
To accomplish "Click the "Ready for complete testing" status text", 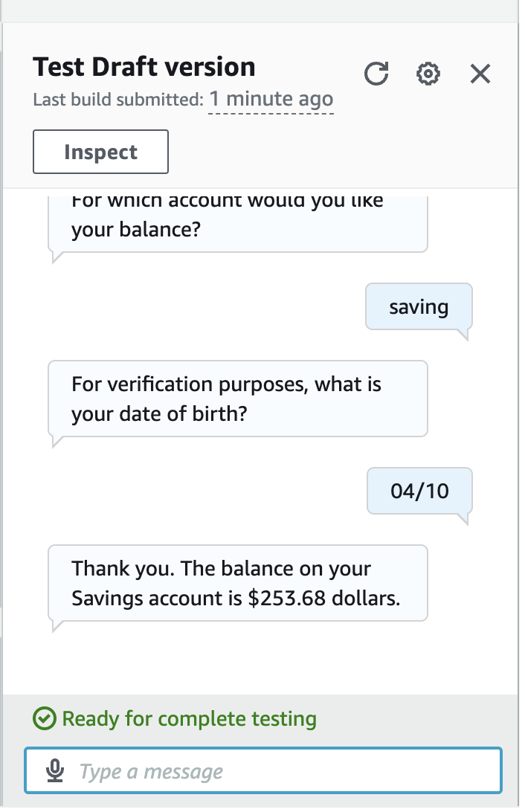I will tap(189, 719).
